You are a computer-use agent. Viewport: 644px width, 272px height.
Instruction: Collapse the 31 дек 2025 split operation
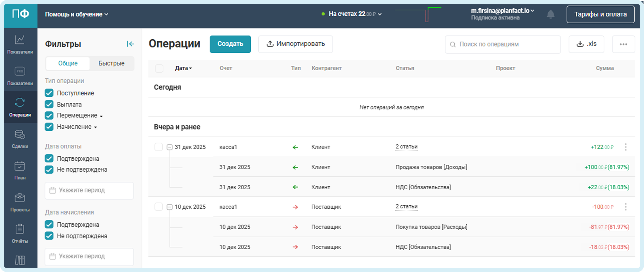coord(169,147)
